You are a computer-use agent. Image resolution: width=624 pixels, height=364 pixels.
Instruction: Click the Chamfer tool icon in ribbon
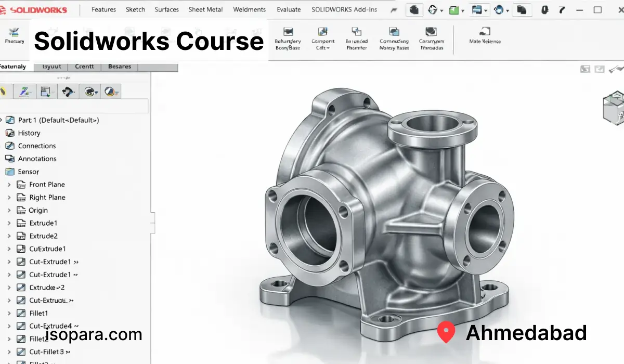click(356, 32)
